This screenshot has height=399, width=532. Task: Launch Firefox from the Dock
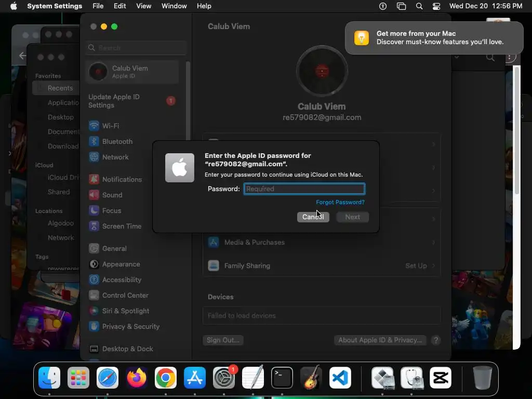point(137,378)
